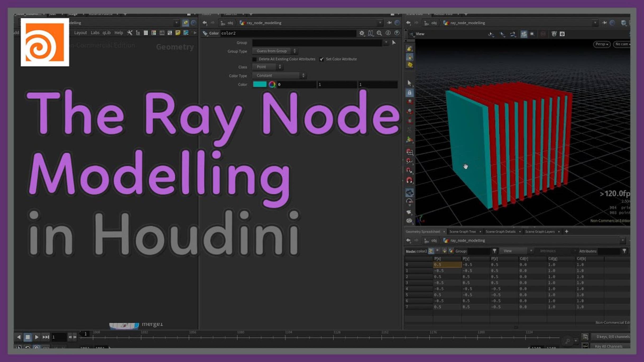This screenshot has width=644, height=362.
Task: Click the wrench tools icon in network toolbar
Action: (x=130, y=33)
